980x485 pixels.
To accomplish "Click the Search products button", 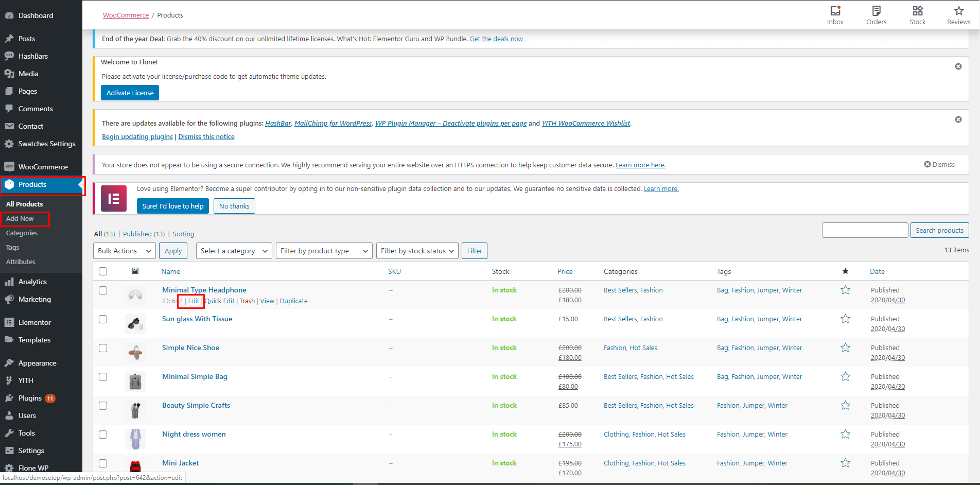I will pyautogui.click(x=939, y=230).
